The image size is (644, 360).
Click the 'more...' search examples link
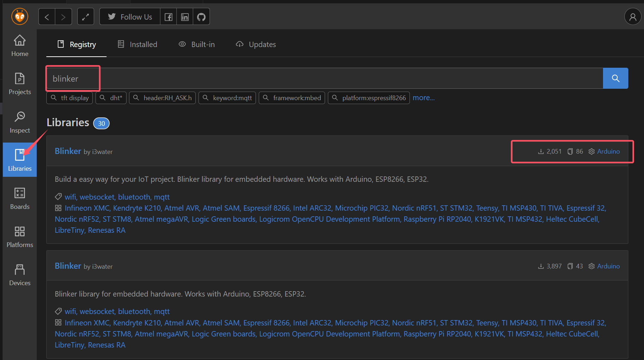[x=423, y=98]
